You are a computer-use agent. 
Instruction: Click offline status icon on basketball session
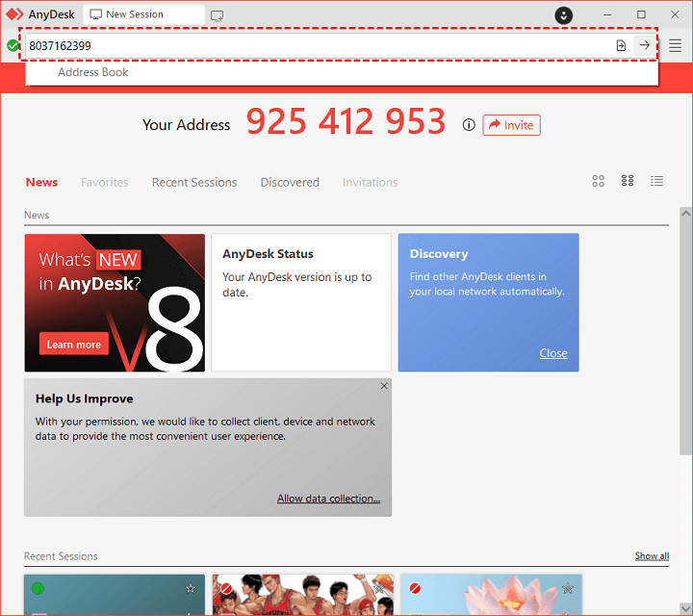[226, 588]
